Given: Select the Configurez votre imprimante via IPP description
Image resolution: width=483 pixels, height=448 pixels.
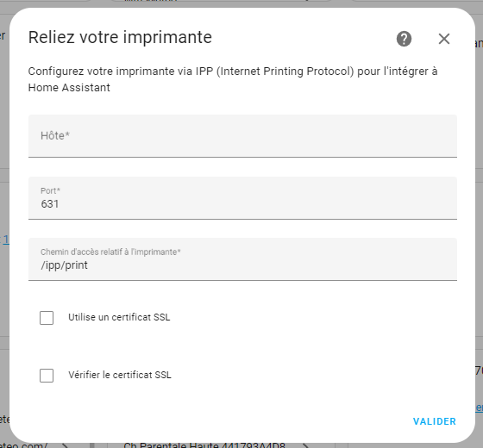Looking at the screenshot, I should coord(233,79).
